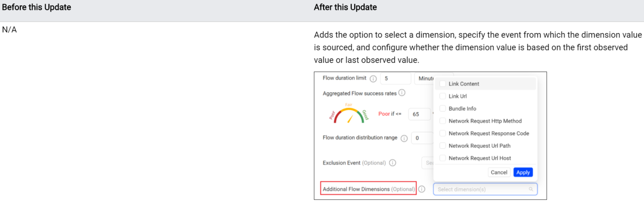Image resolution: width=644 pixels, height=207 pixels.
Task: Check Network Request Url Path option
Action: pos(443,146)
